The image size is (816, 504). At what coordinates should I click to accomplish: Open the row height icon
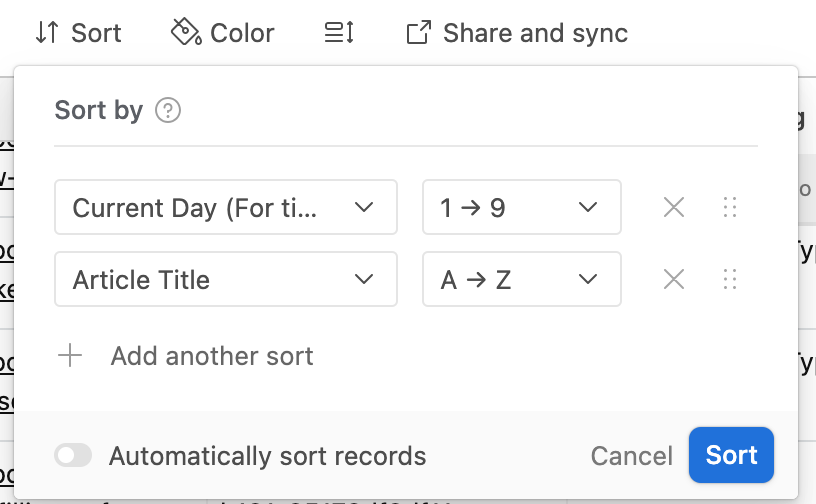coord(339,33)
